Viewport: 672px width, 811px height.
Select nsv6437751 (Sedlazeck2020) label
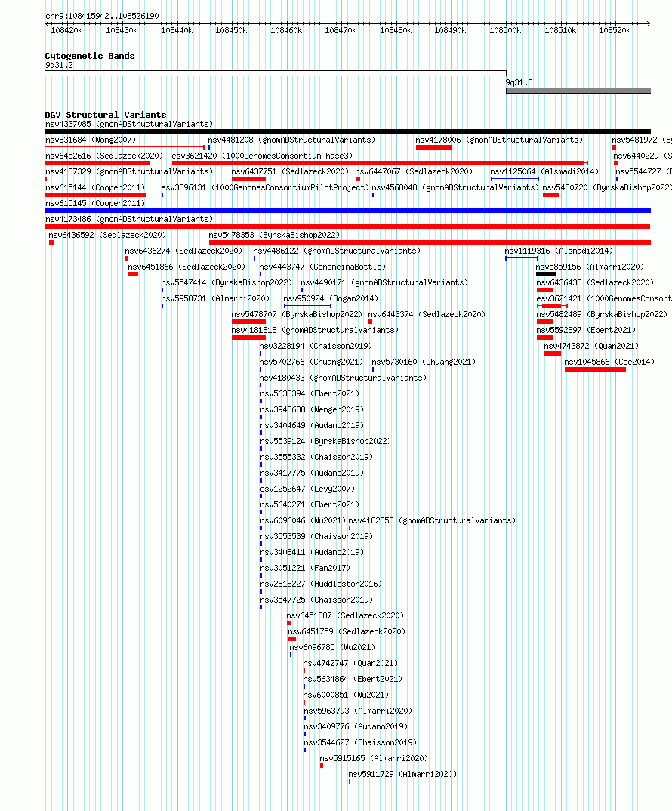(290, 171)
